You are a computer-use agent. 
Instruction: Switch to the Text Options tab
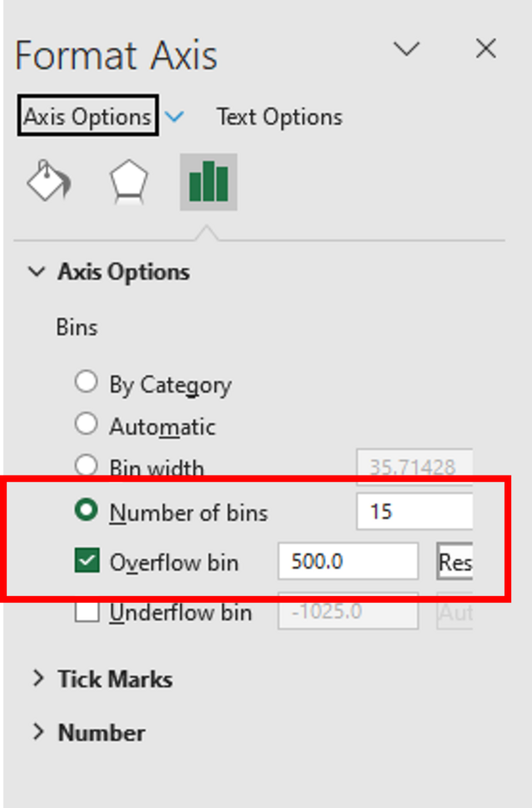tap(279, 117)
